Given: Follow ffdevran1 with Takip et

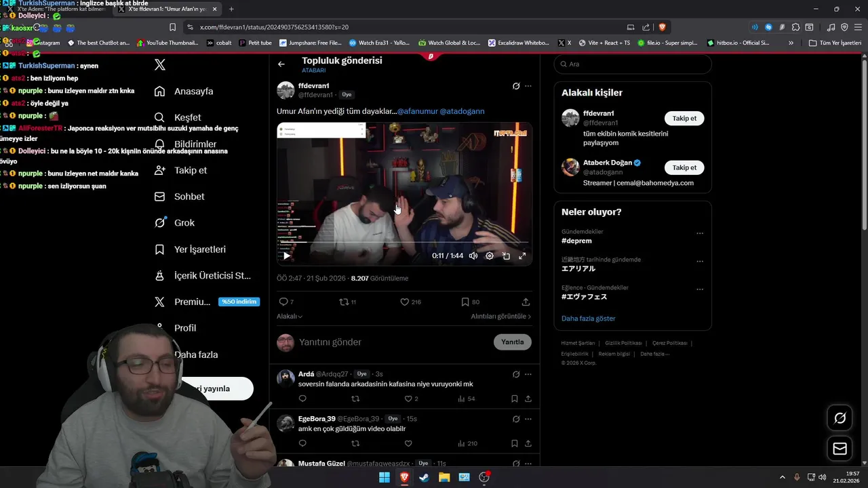Looking at the screenshot, I should click(684, 118).
